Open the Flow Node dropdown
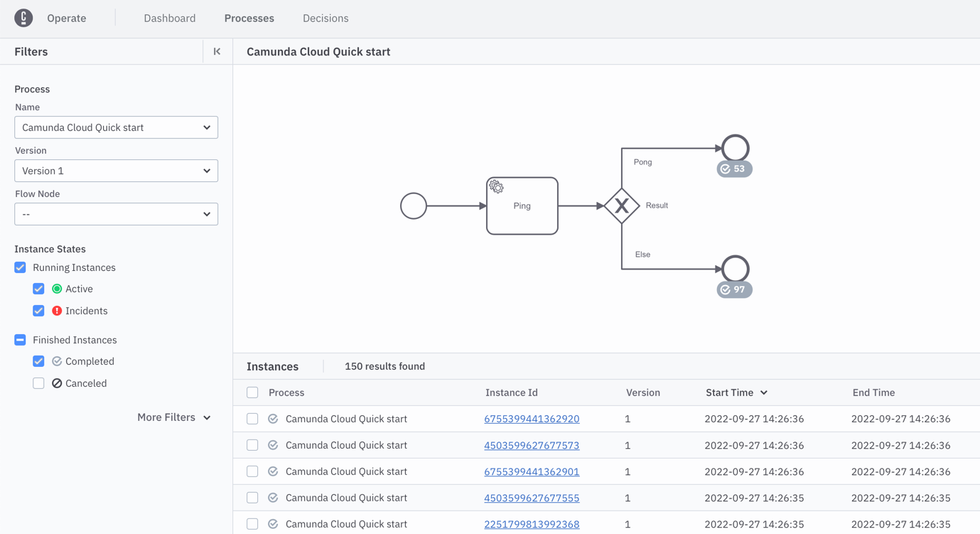This screenshot has height=534, width=980. [116, 214]
